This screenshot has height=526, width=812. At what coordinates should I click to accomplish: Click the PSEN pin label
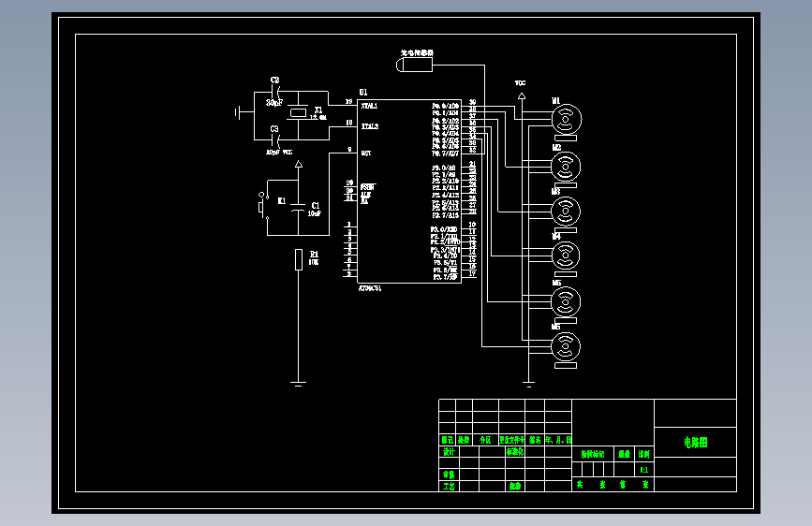(x=368, y=187)
